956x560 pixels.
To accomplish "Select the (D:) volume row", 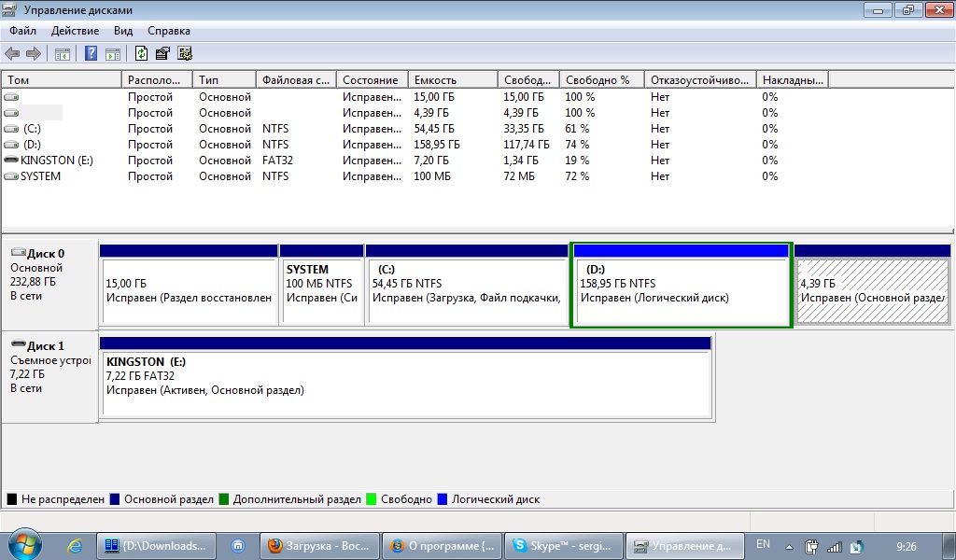I will (x=415, y=145).
